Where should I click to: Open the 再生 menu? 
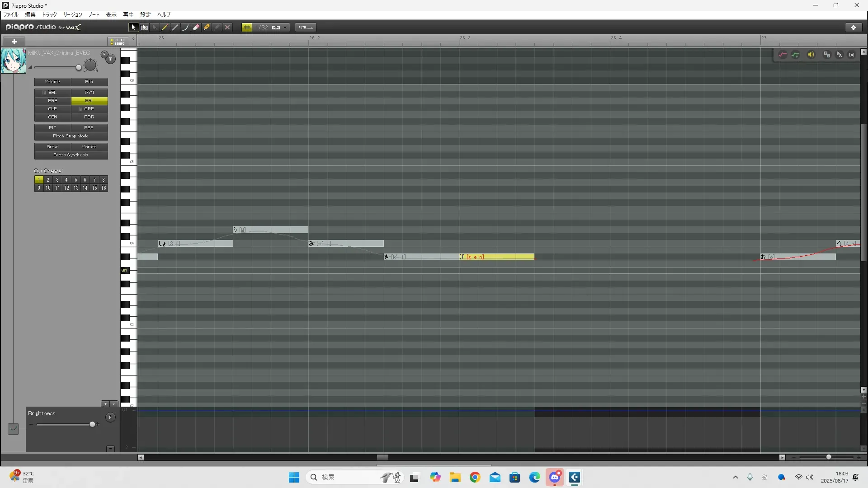tap(128, 15)
